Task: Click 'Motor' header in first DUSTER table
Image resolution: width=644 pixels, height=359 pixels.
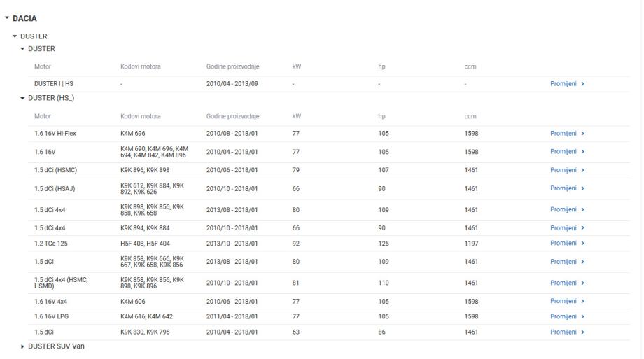Action: point(43,66)
